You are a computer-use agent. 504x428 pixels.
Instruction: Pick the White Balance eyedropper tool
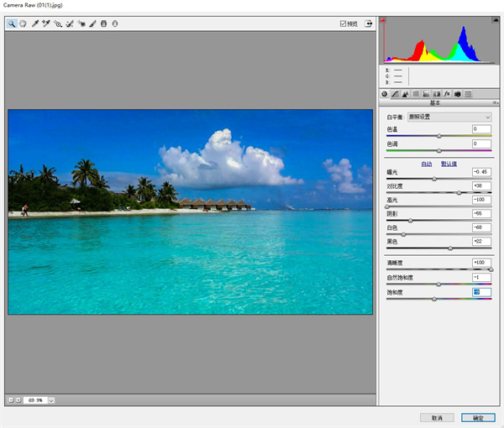tap(35, 24)
